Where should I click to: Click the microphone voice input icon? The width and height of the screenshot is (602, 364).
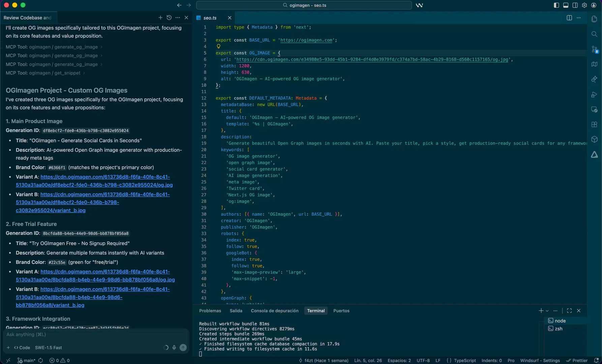tap(174, 347)
